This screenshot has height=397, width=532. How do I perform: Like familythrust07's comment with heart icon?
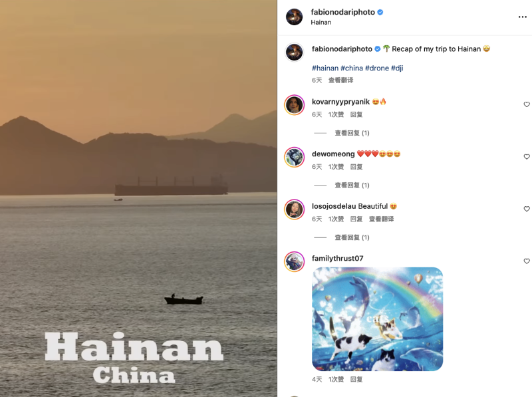tap(527, 261)
